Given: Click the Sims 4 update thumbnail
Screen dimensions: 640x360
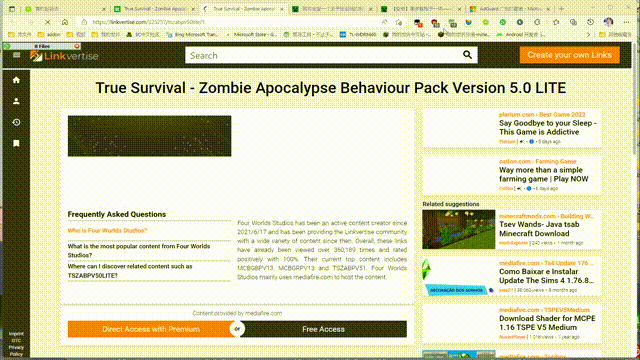Looking at the screenshot, I should [x=459, y=276].
